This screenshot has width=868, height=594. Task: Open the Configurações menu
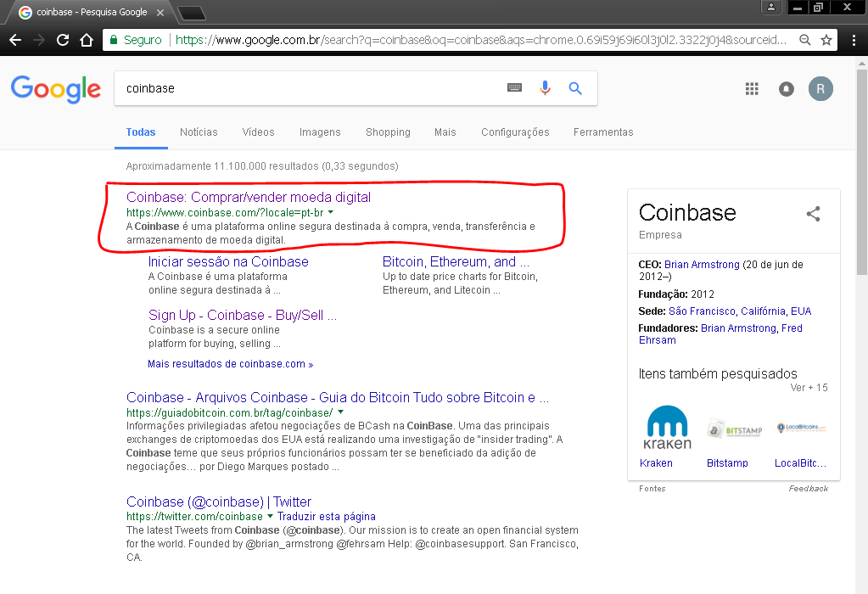click(x=515, y=132)
